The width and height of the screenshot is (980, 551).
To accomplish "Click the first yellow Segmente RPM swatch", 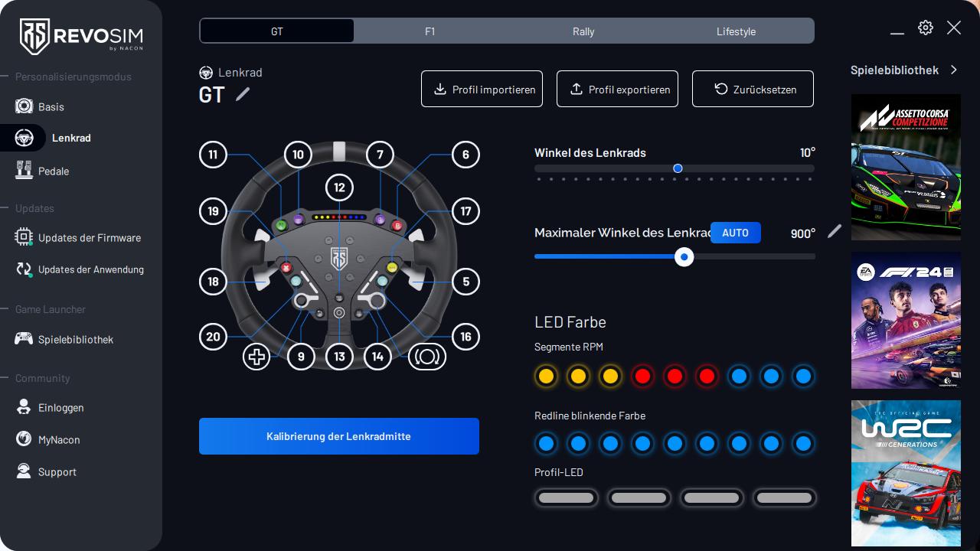I will point(546,377).
